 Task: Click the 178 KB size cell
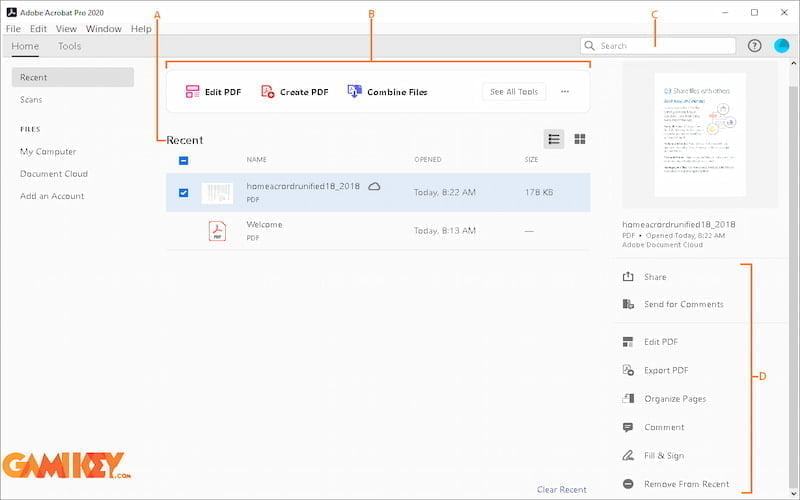click(539, 192)
